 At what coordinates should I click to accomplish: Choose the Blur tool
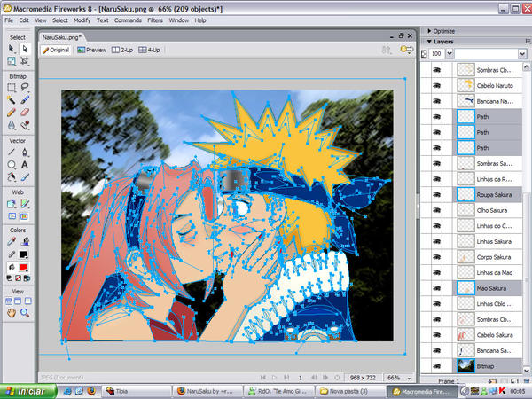pyautogui.click(x=12, y=125)
